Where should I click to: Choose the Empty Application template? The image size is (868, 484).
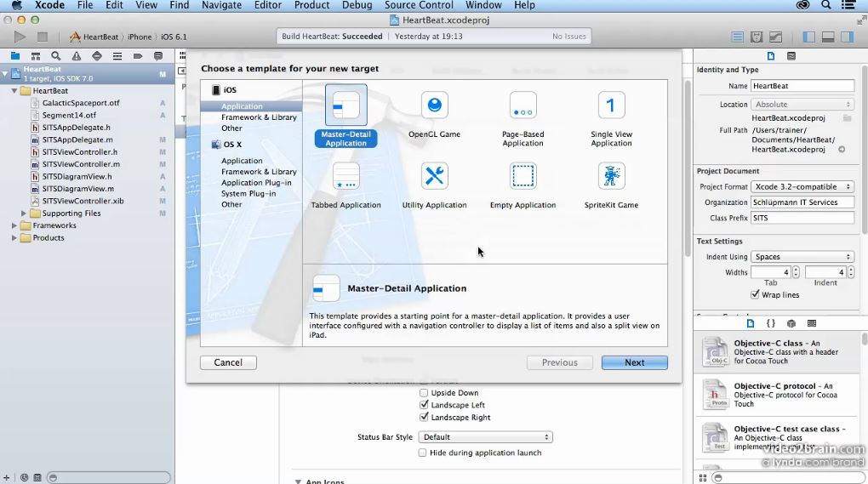pos(523,185)
